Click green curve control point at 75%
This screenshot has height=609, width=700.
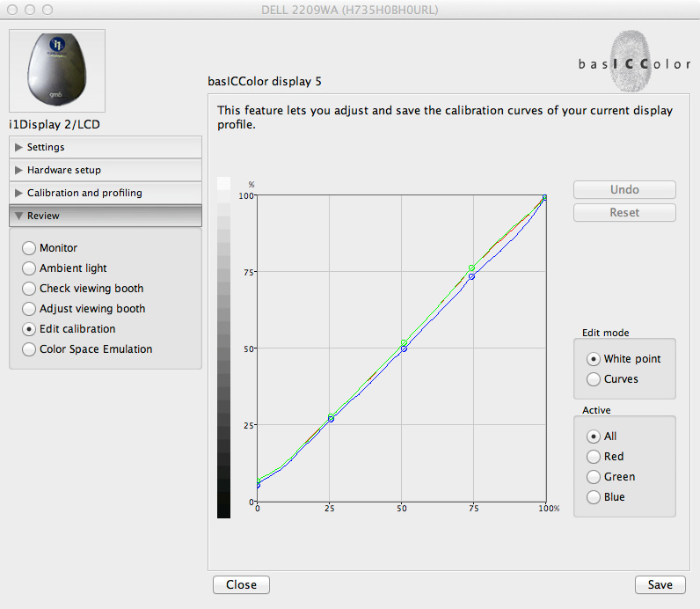(471, 268)
